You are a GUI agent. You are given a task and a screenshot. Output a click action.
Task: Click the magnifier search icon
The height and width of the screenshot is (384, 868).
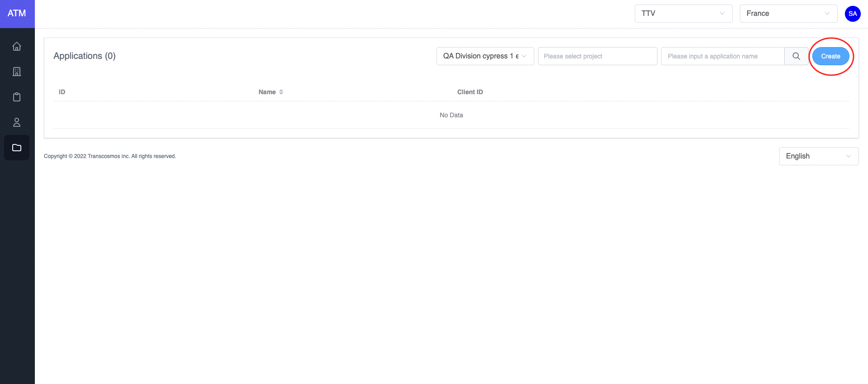coord(796,56)
